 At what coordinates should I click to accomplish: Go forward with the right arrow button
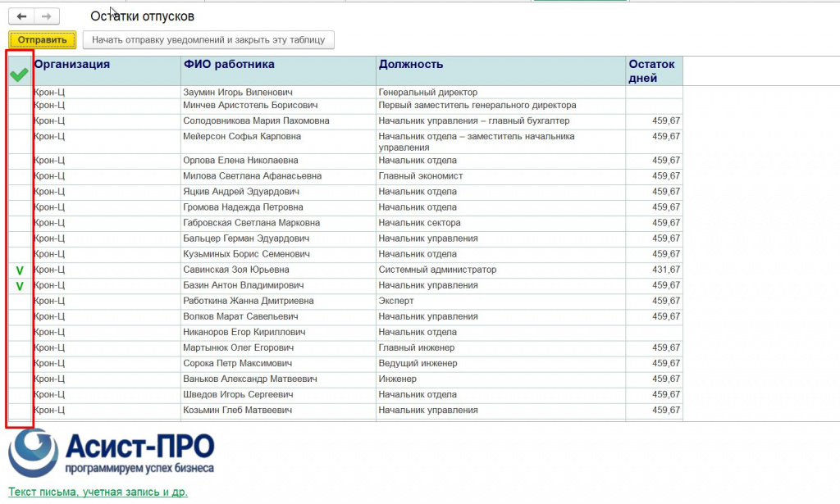[x=47, y=16]
